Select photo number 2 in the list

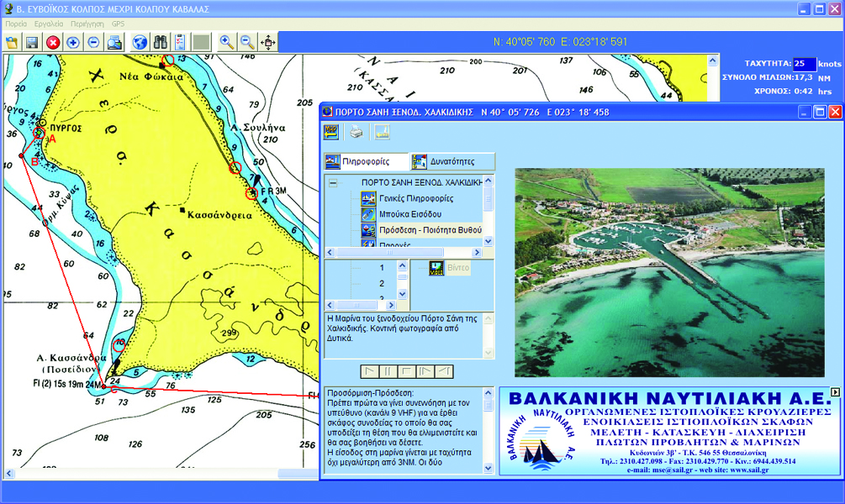(382, 284)
